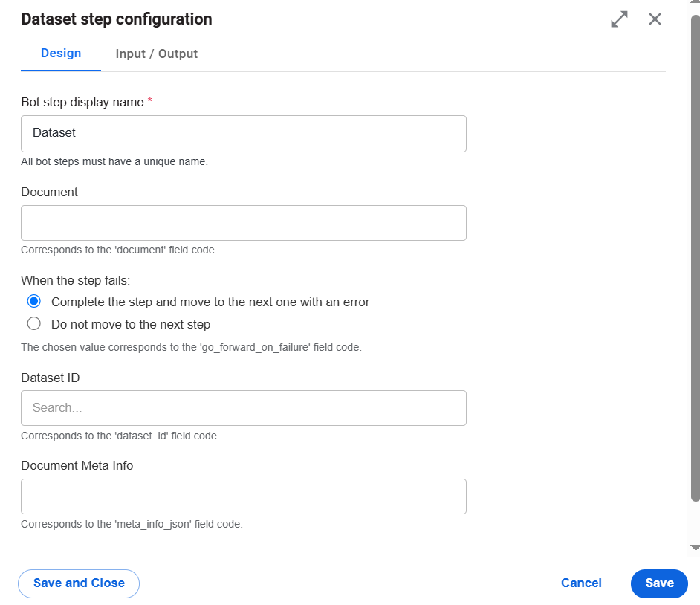Click the Document Meta Info field

244,496
